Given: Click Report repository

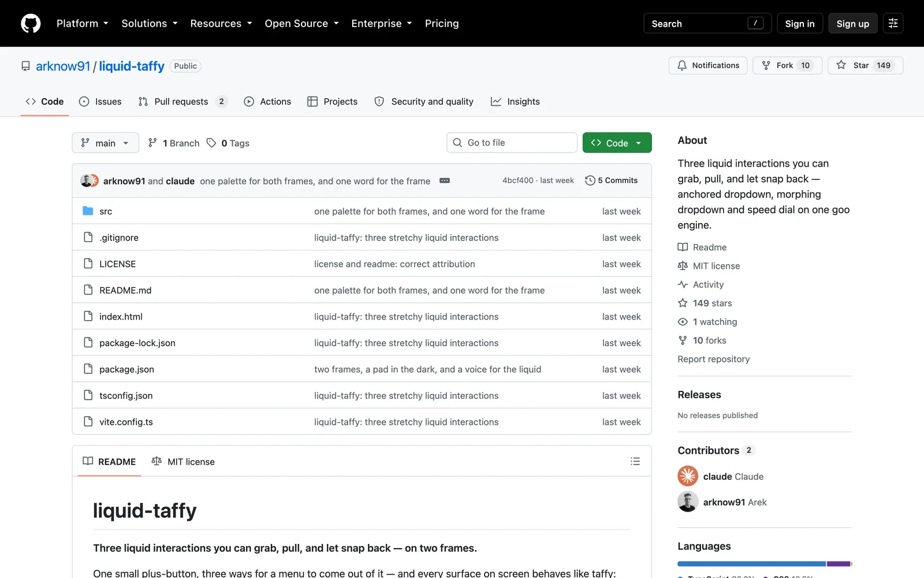Looking at the screenshot, I should pyautogui.click(x=714, y=359).
